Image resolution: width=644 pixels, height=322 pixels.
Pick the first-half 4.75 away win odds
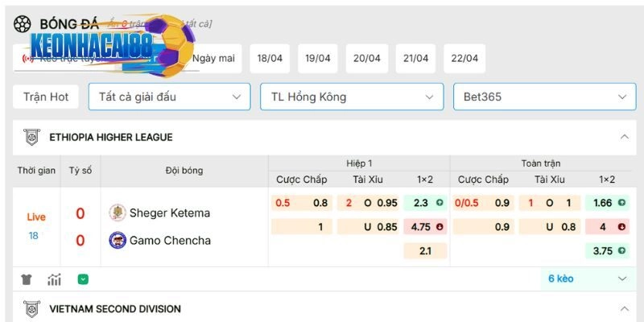pyautogui.click(x=426, y=227)
